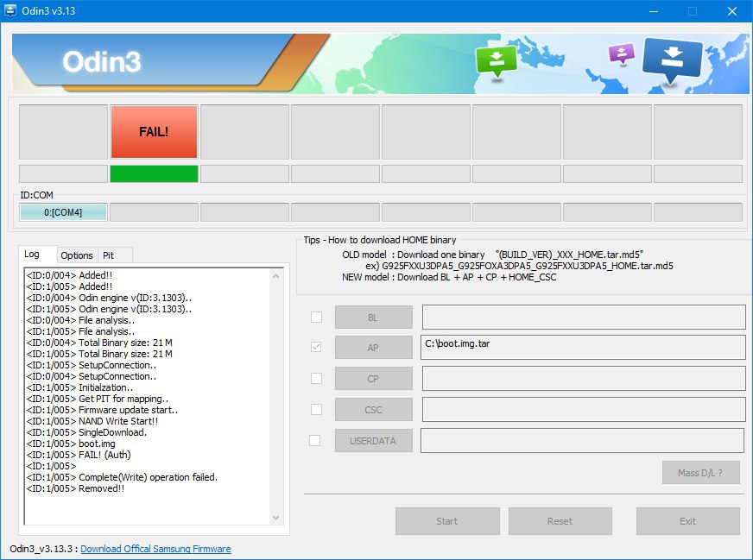
Task: Click the Mass D/L ? button
Action: [700, 473]
